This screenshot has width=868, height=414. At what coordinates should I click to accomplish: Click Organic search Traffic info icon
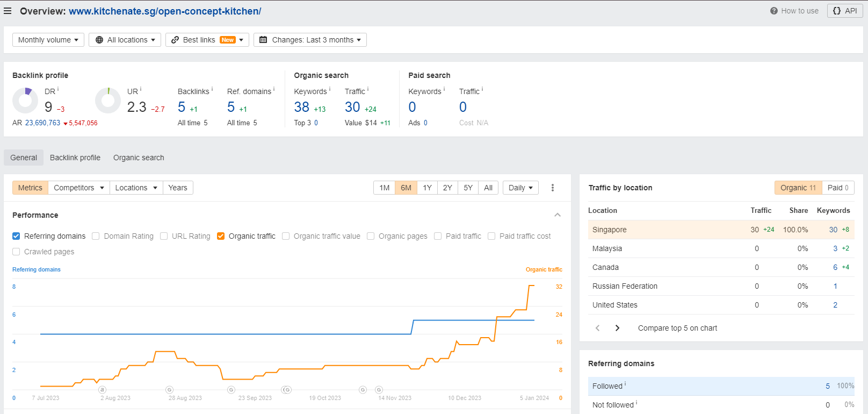click(368, 89)
